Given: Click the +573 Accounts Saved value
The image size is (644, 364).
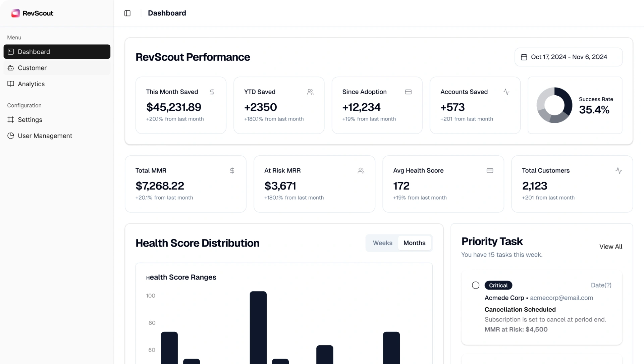Looking at the screenshot, I should 452,107.
